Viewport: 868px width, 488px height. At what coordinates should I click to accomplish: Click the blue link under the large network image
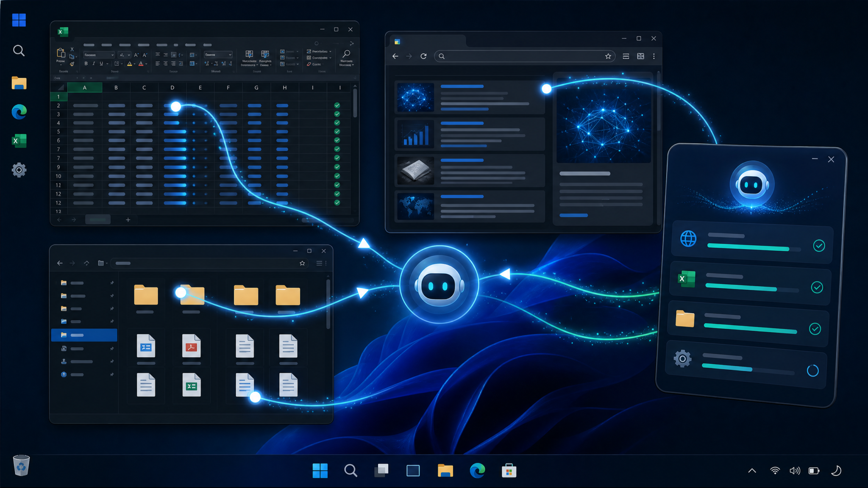(573, 215)
